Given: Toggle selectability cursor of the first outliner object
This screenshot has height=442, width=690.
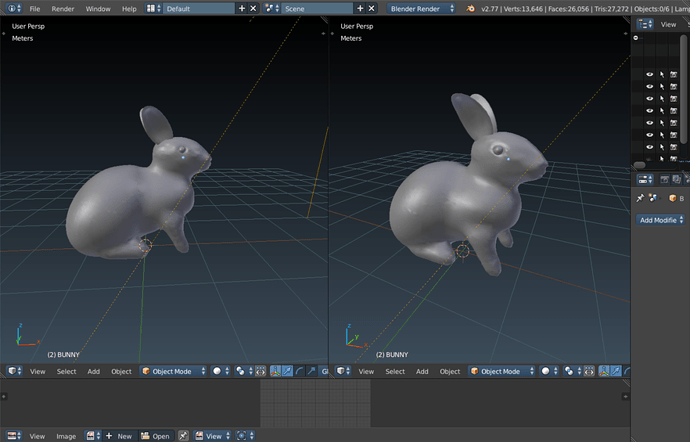Looking at the screenshot, I should (662, 74).
